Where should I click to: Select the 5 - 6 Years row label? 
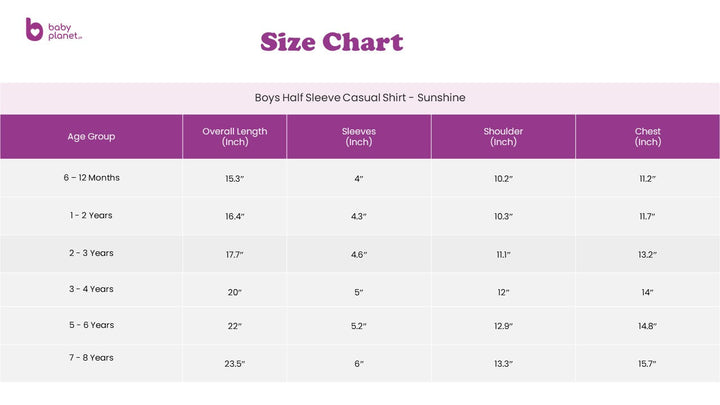pos(91,325)
